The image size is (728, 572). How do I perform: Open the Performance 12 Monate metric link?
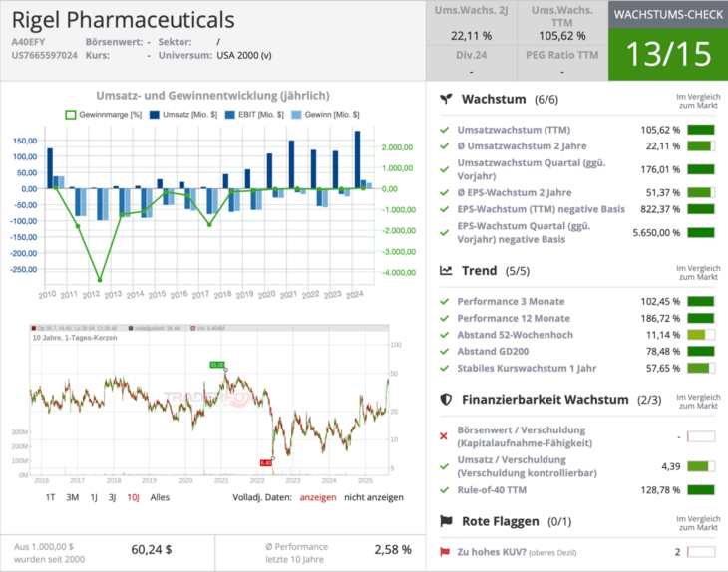[514, 318]
